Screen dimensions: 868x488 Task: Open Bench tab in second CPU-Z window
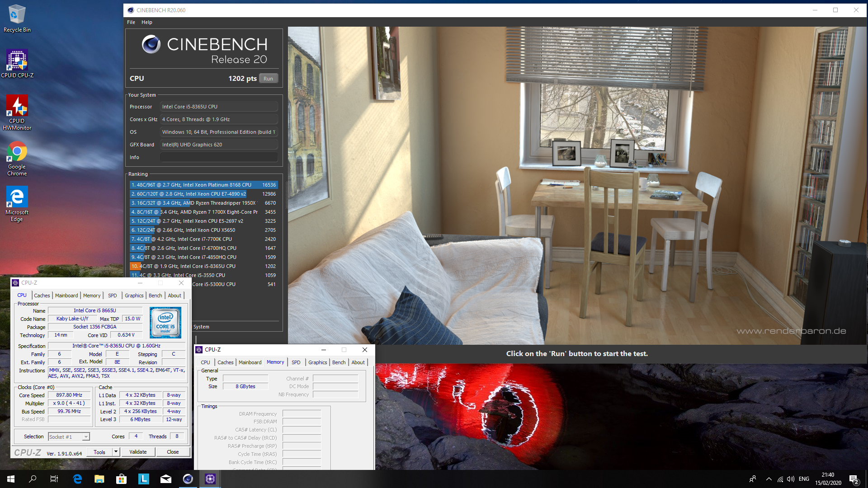click(339, 362)
